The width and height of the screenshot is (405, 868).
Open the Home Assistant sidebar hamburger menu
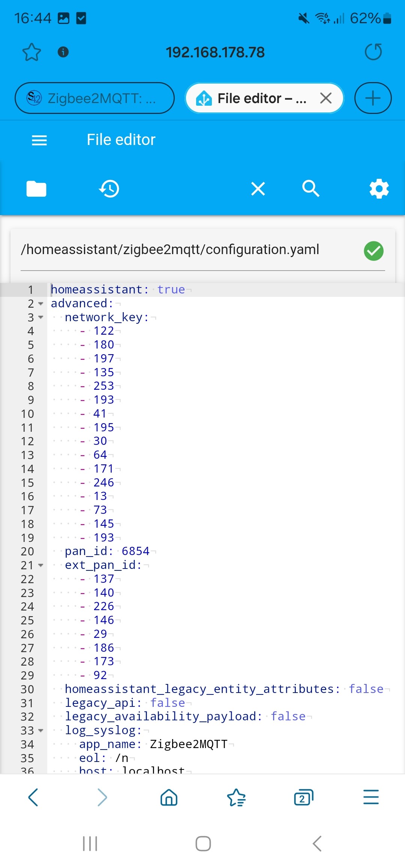pos(39,140)
